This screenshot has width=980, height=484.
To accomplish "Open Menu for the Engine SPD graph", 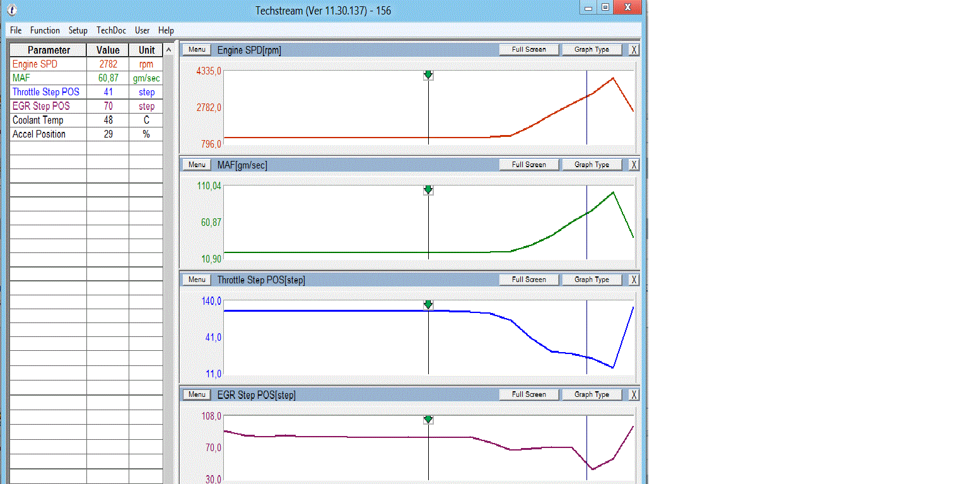I will (x=197, y=50).
